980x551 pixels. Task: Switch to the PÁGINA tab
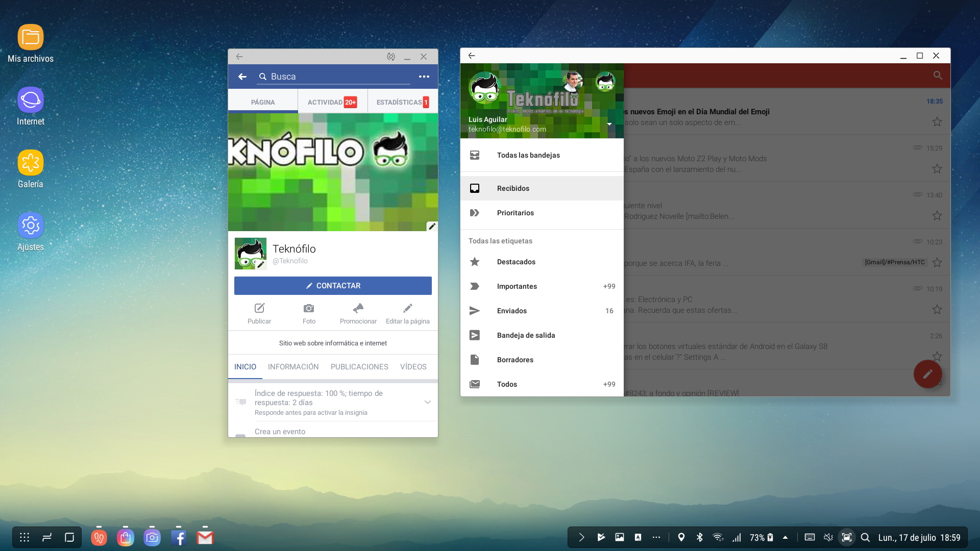pyautogui.click(x=263, y=102)
